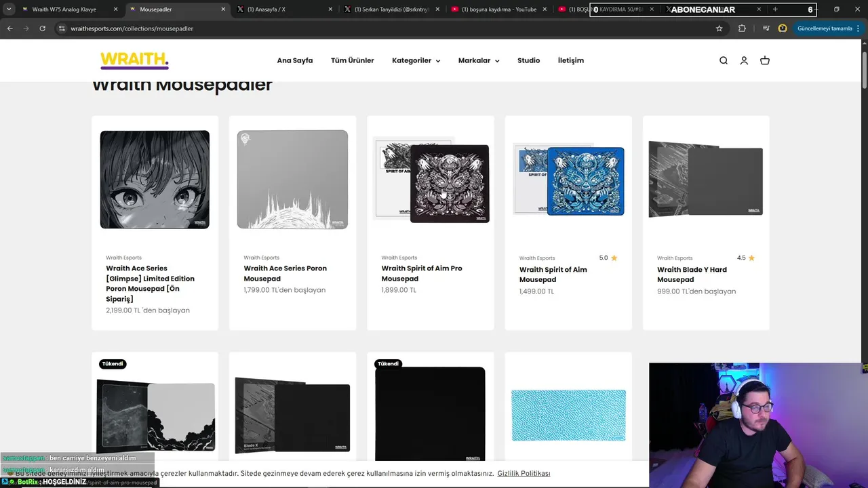Click Tükendi badge on black mousepad
This screenshot has width=868, height=488.
click(388, 364)
